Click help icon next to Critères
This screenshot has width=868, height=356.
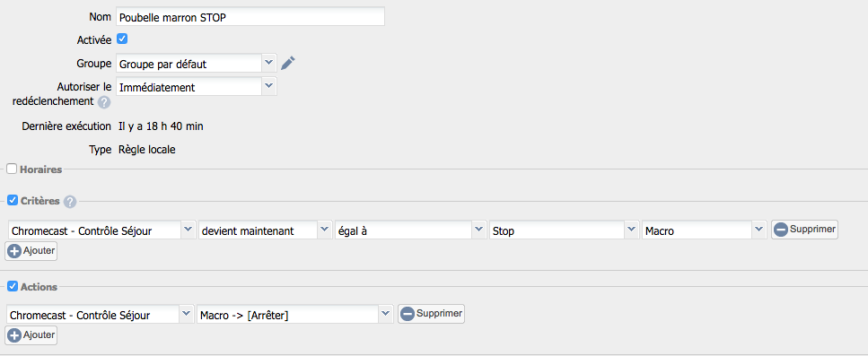point(70,202)
